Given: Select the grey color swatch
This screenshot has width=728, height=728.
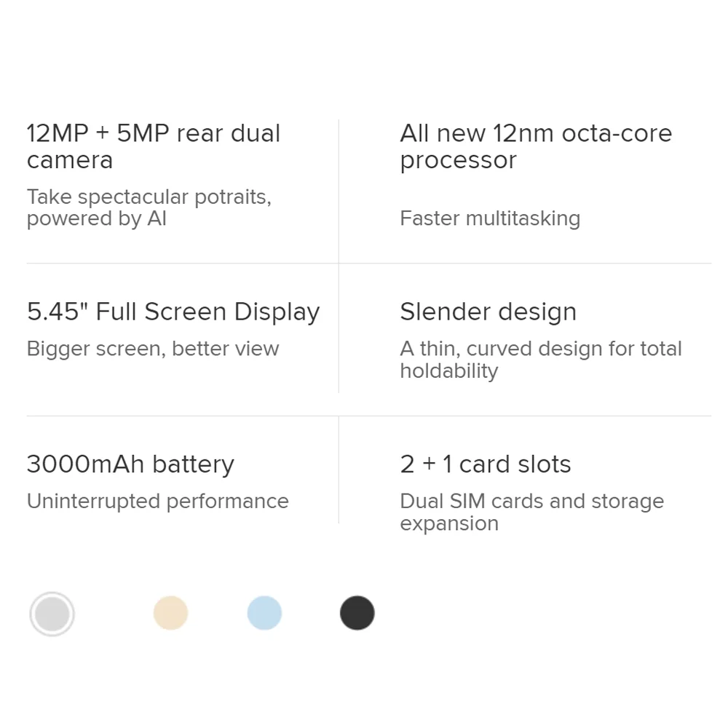Looking at the screenshot, I should [52, 613].
